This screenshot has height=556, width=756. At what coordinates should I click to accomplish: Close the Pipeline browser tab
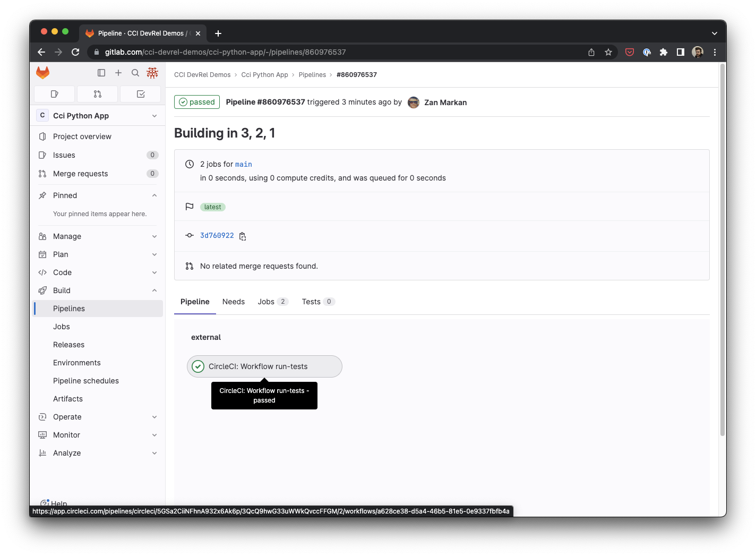198,33
